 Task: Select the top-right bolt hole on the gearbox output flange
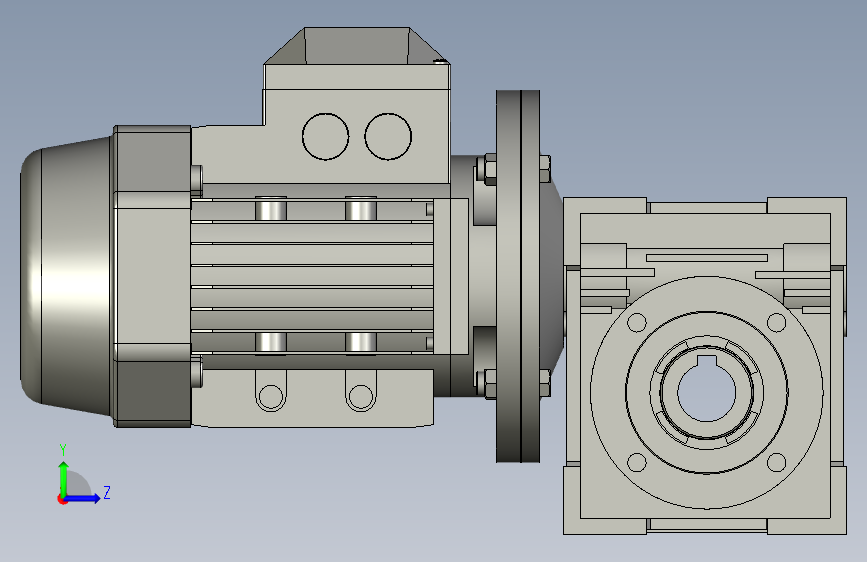click(x=776, y=322)
